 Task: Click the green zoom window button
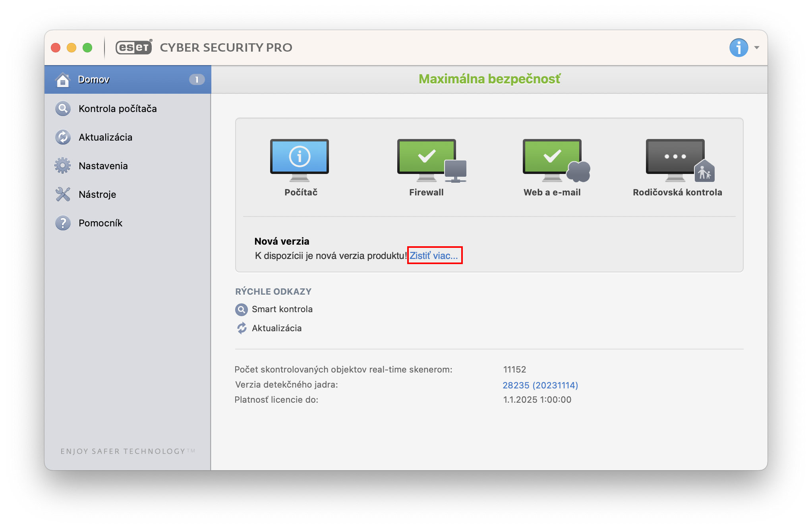point(87,48)
